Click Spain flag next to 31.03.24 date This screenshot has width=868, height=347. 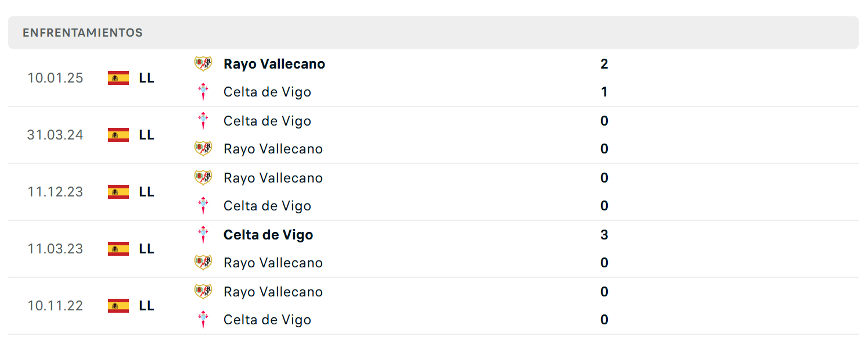click(118, 135)
